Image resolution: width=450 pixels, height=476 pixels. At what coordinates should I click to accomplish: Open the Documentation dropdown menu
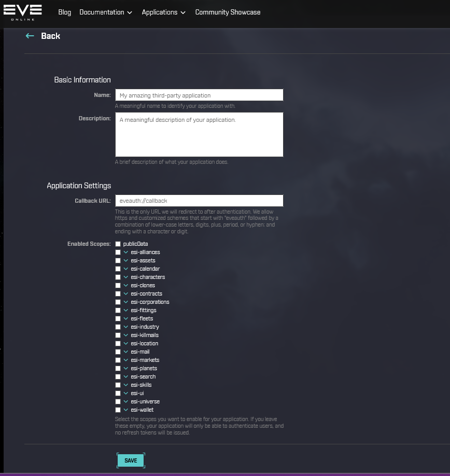pos(106,12)
